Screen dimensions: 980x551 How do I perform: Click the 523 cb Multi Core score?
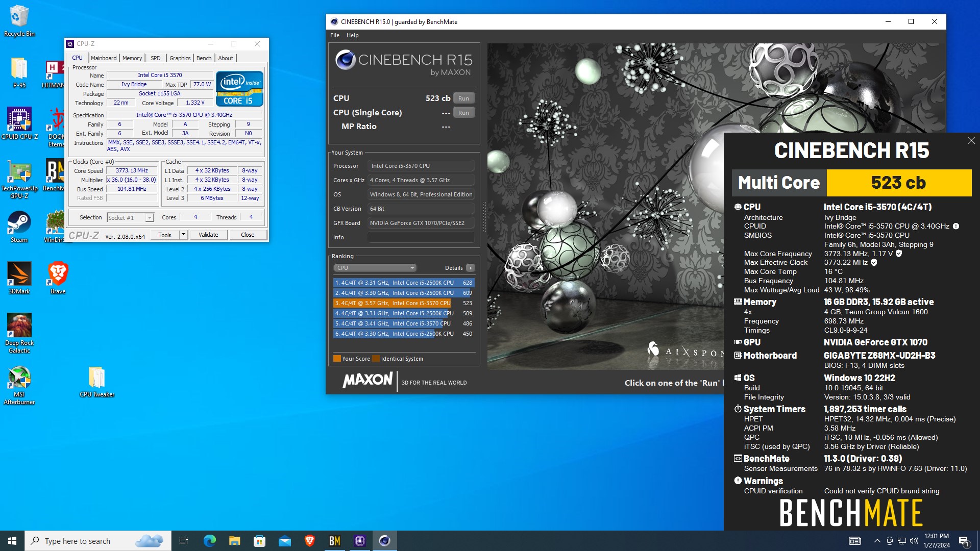(x=898, y=183)
